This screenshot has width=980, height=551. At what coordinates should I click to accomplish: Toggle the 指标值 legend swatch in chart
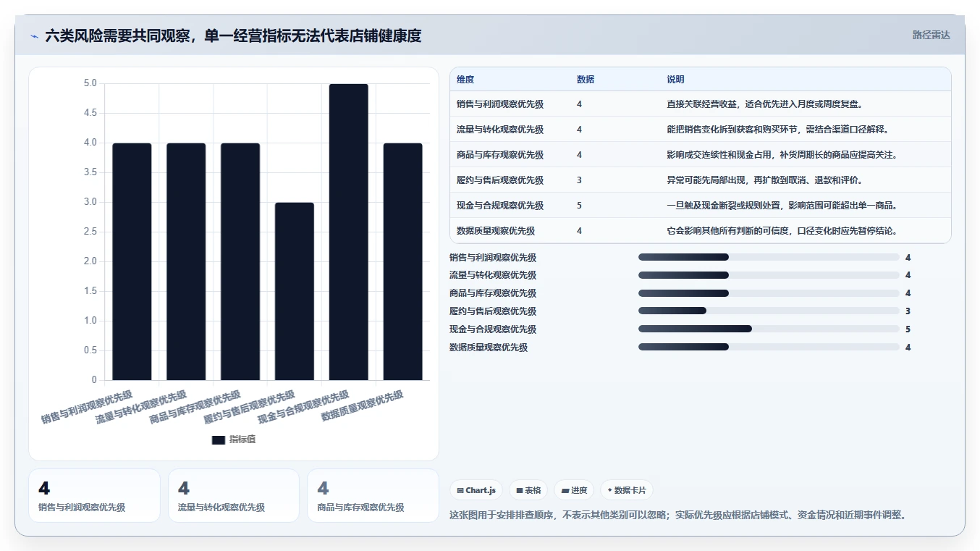pyautogui.click(x=219, y=439)
